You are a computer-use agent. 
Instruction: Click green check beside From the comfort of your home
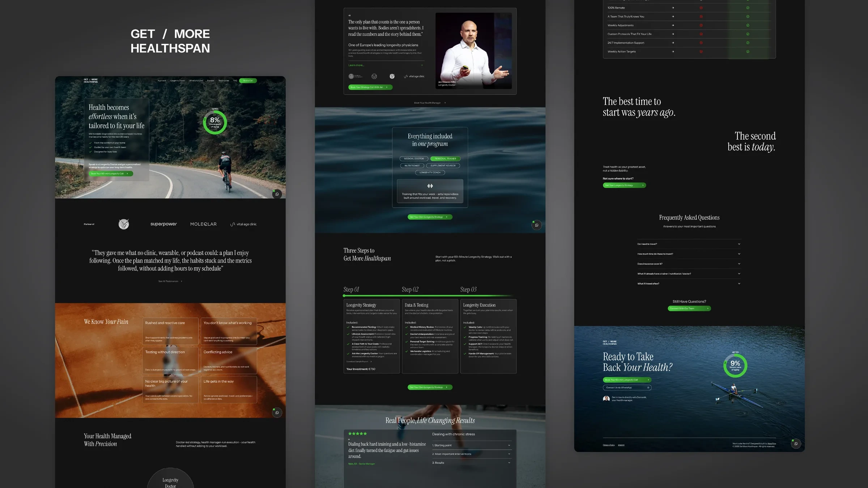(90, 143)
